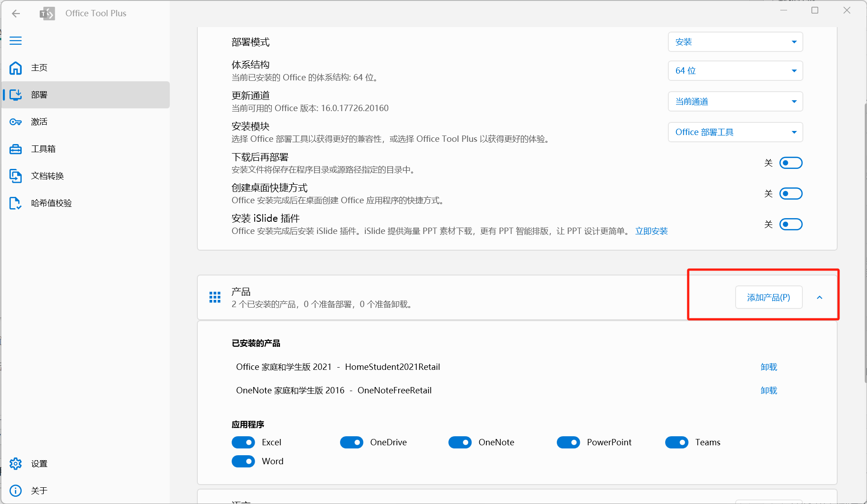
Task: Click the text 当前可用的 Office 版本: 16.0.17726.20160
Action: click(x=310, y=108)
